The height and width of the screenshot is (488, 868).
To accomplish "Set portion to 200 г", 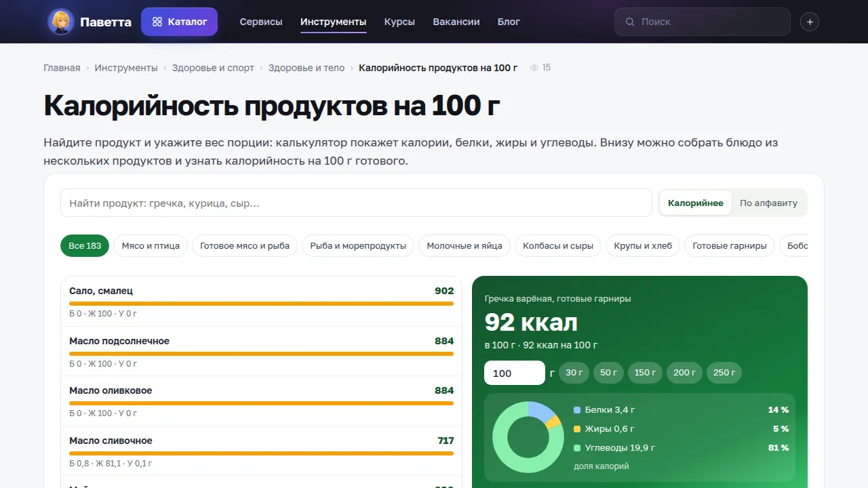I will coord(684,372).
